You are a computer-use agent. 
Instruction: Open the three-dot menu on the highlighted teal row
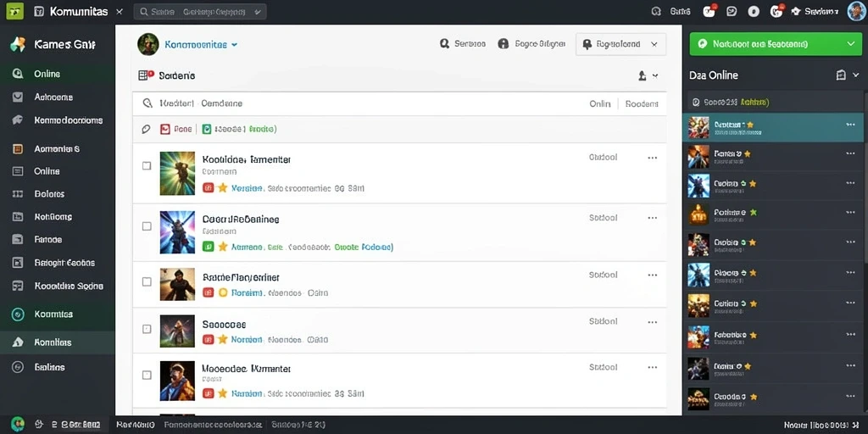850,125
